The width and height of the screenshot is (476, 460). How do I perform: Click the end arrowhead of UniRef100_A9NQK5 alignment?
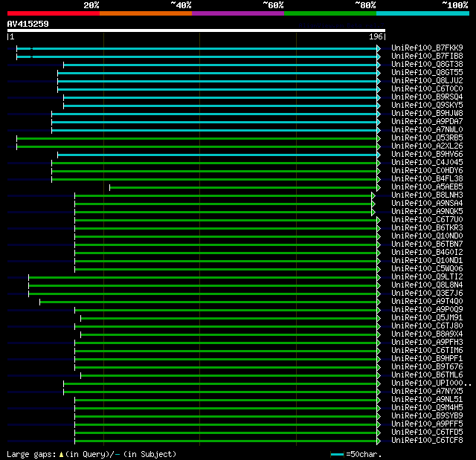tap(373, 213)
